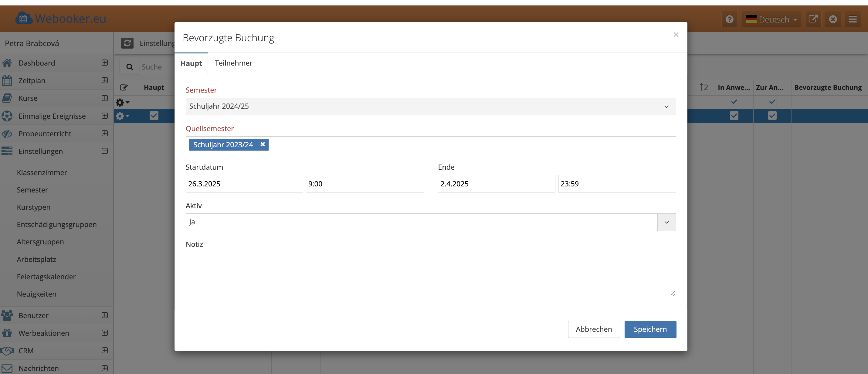
Task: Click inside the Notiz text area
Action: pos(430,274)
